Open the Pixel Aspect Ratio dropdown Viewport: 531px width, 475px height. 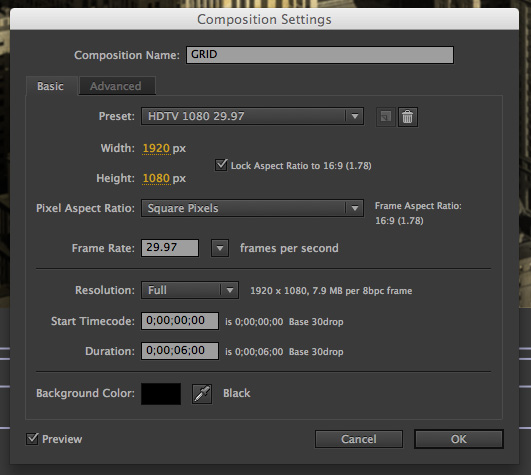253,208
